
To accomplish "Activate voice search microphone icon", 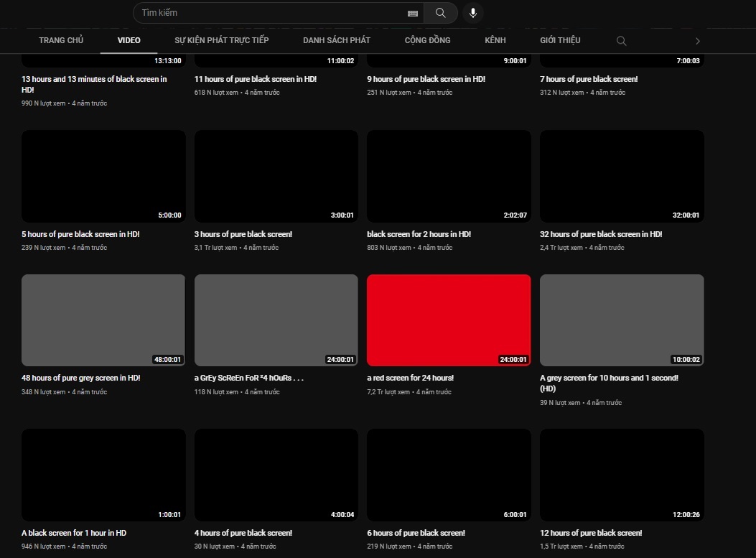I will [472, 13].
